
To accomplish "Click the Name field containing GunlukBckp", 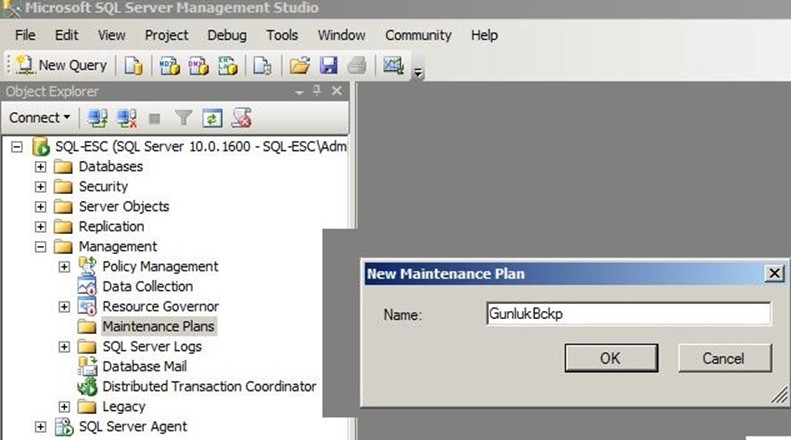I will (627, 314).
